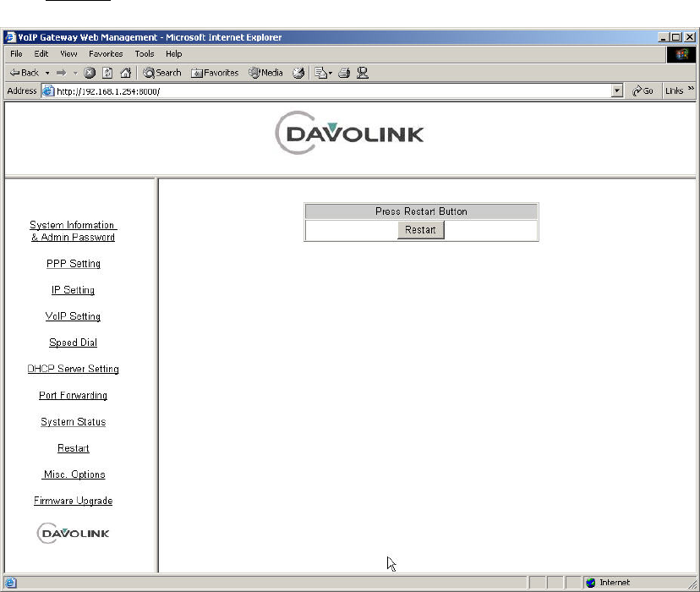Open the DHCP Server Setting link
Screen dimensions: 700x592
73,369
